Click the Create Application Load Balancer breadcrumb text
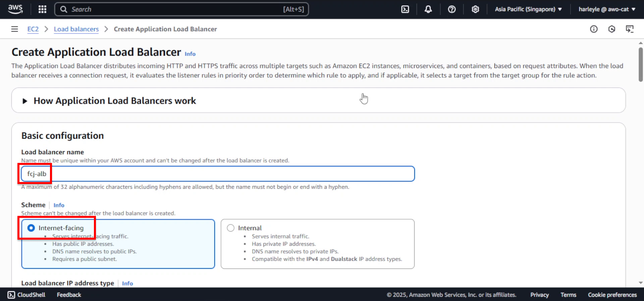Image resolution: width=644 pixels, height=301 pixels. tap(165, 29)
